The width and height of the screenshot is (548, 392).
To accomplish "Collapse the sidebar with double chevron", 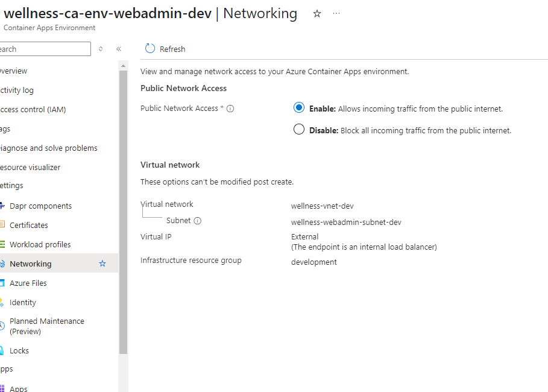I will [x=119, y=49].
